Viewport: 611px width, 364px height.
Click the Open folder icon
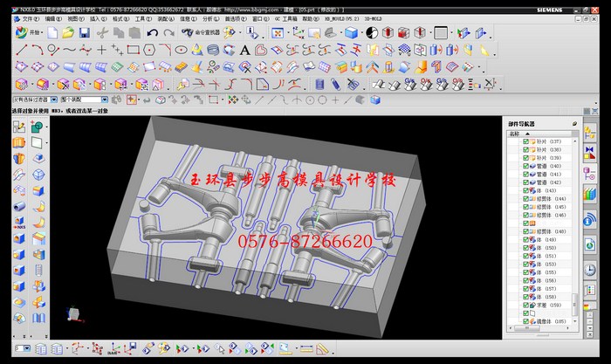point(67,32)
